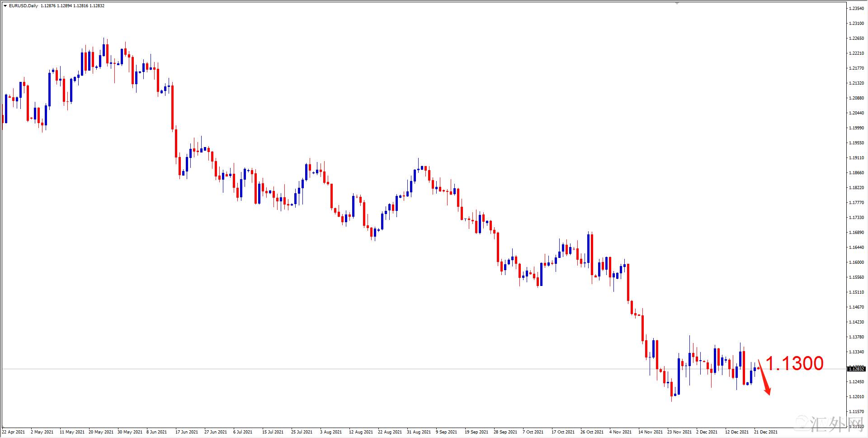
Task: Click price scale label 1.15110
Action: [x=856, y=292]
